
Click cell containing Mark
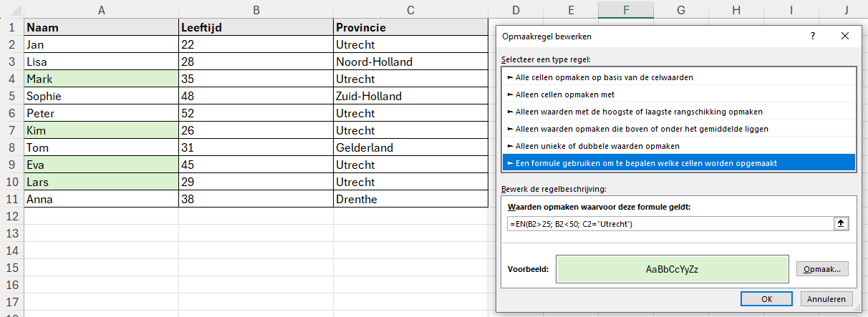point(100,79)
